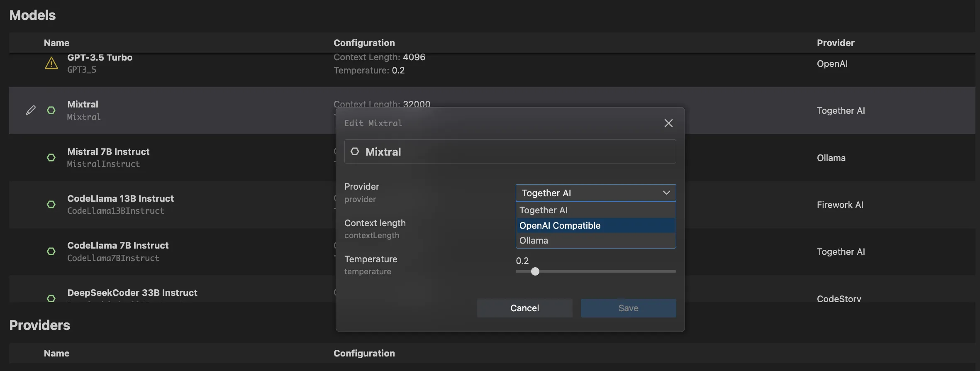The width and height of the screenshot is (980, 371).
Task: Click the 0.2 temperature value in dialog
Action: (x=522, y=261)
